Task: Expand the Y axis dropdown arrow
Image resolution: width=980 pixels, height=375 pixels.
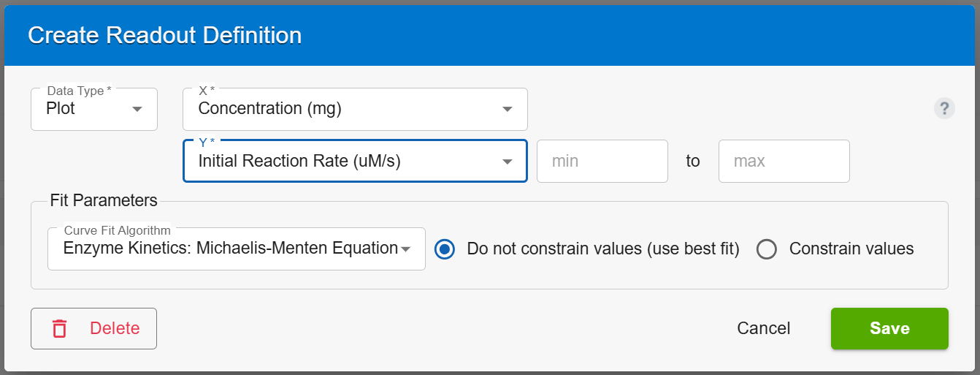Action: pyautogui.click(x=508, y=162)
